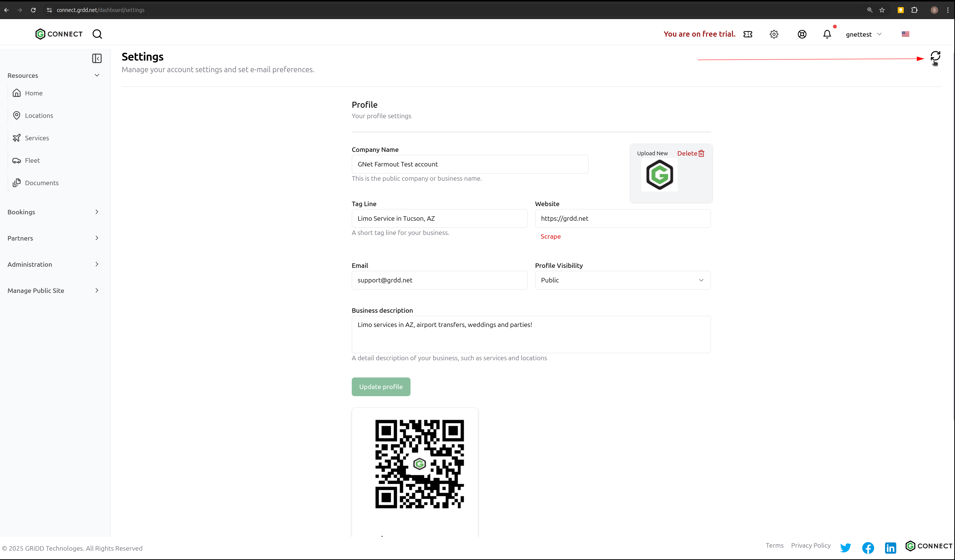The width and height of the screenshot is (955, 560).
Task: Click the Company Name input field
Action: (470, 164)
